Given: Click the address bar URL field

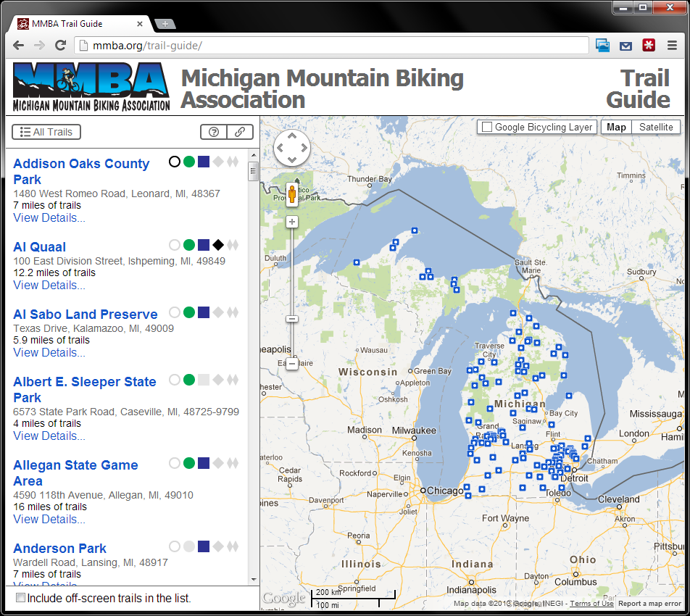Looking at the screenshot, I should click(x=331, y=46).
